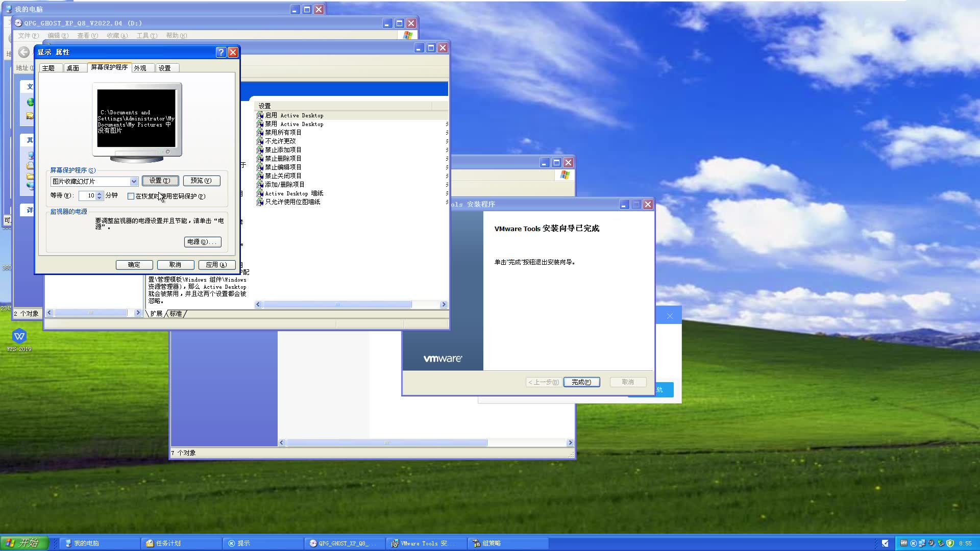Viewport: 980px width, 551px height.
Task: Decrease wait minutes with the spinner down arrow
Action: click(x=99, y=198)
